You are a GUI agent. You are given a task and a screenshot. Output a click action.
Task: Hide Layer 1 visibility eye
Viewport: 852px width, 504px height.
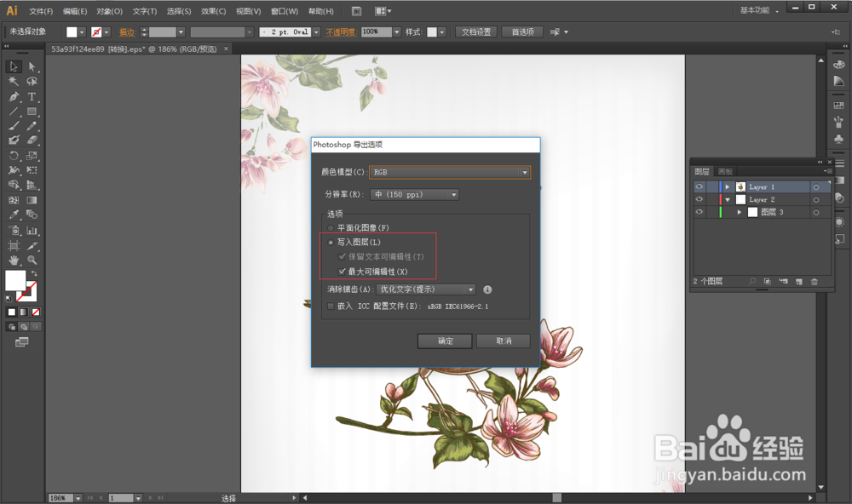(x=699, y=186)
